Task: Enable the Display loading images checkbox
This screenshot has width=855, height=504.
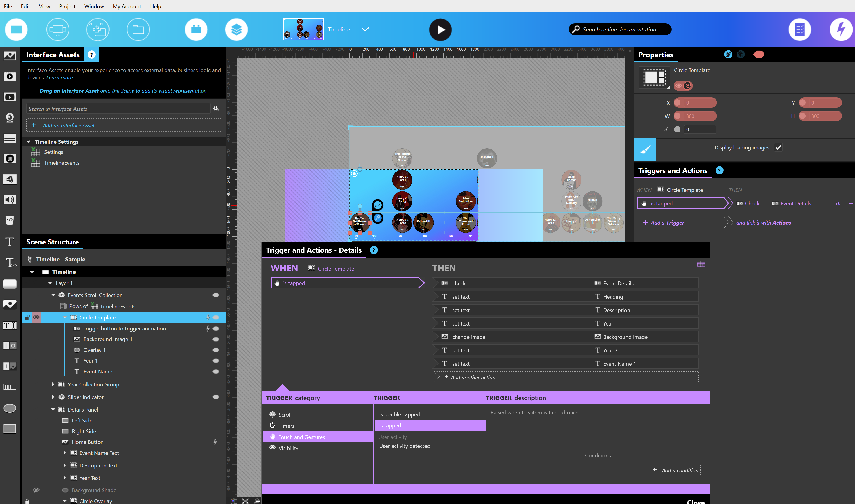Action: click(779, 147)
